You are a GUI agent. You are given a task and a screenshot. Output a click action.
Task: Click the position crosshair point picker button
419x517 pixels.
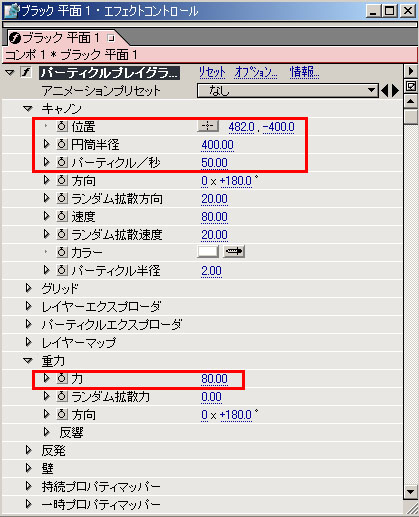click(x=208, y=126)
